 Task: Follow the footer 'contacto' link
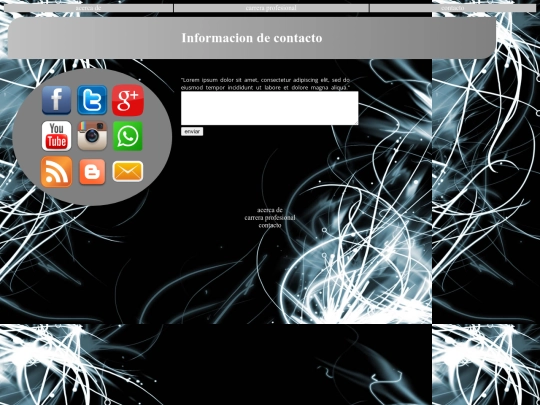coord(270,225)
